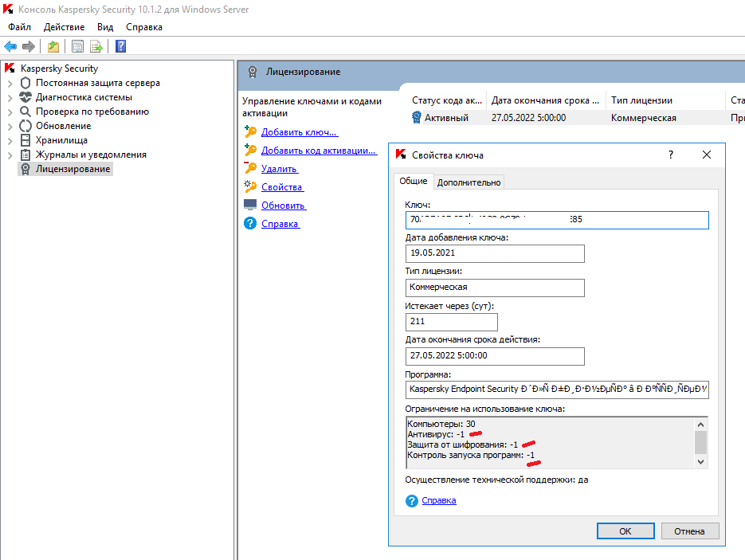Click the 'Добавить ключ...' link
Screen dimensions: 745x560
click(300, 132)
